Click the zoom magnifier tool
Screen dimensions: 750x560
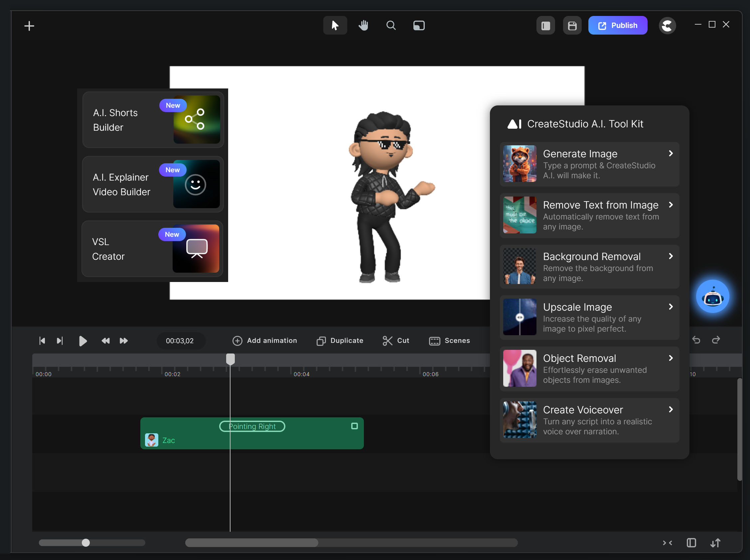pyautogui.click(x=391, y=25)
